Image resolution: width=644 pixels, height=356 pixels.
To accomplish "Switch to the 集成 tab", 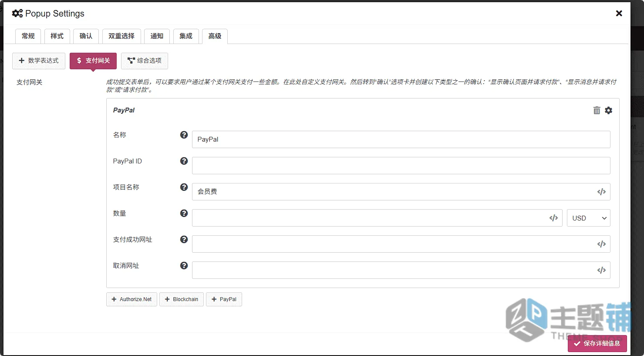I will pos(186,36).
